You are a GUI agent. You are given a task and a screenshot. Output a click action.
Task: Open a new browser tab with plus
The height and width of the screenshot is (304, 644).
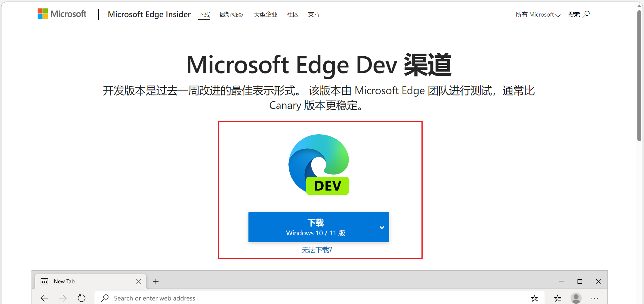(x=156, y=281)
